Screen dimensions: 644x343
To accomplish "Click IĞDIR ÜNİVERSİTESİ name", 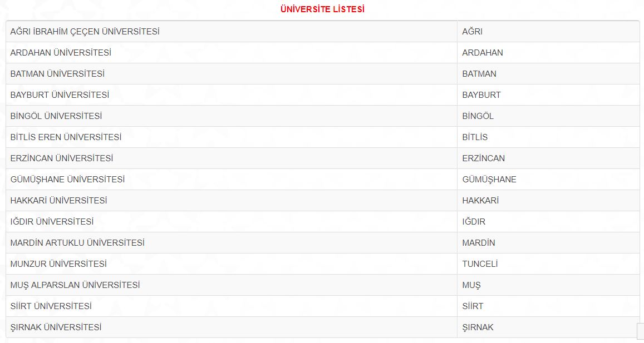I will [52, 222].
